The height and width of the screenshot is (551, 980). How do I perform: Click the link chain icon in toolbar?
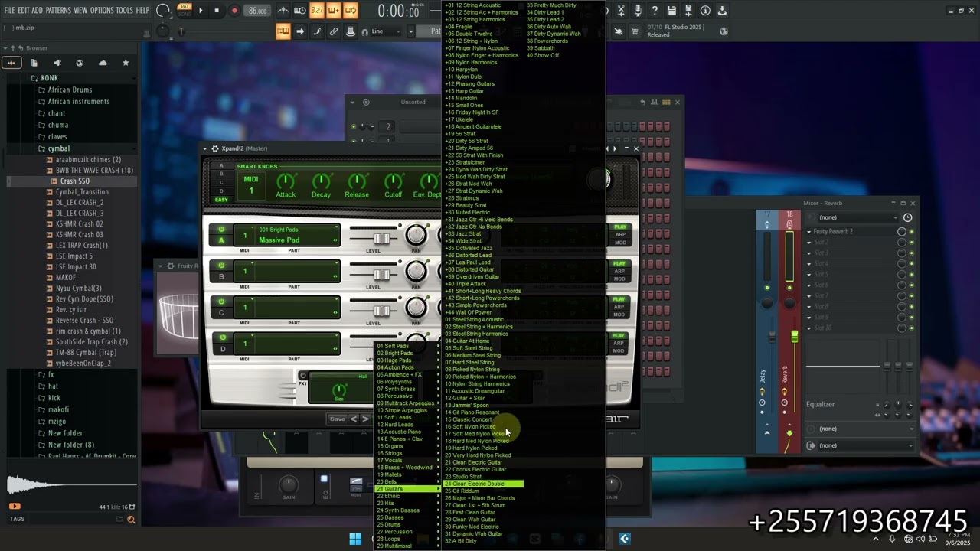coord(334,31)
